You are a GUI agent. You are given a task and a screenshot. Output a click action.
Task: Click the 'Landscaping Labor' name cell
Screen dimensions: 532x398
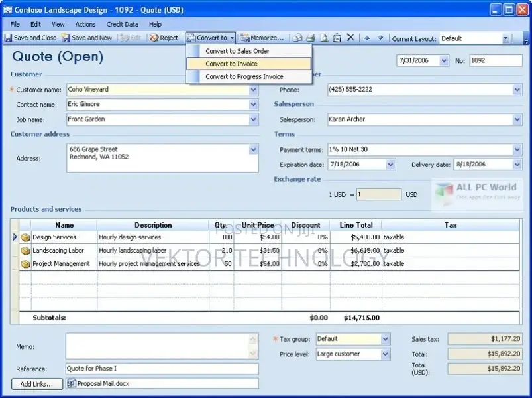click(64, 251)
